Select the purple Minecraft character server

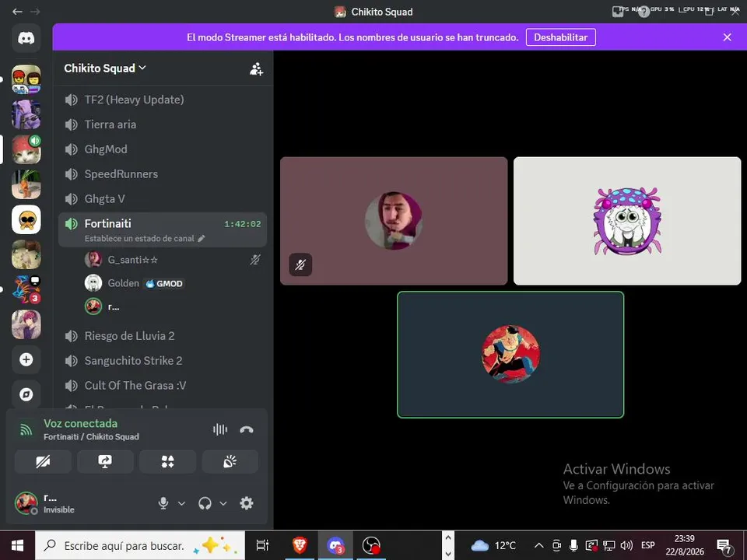(x=26, y=114)
